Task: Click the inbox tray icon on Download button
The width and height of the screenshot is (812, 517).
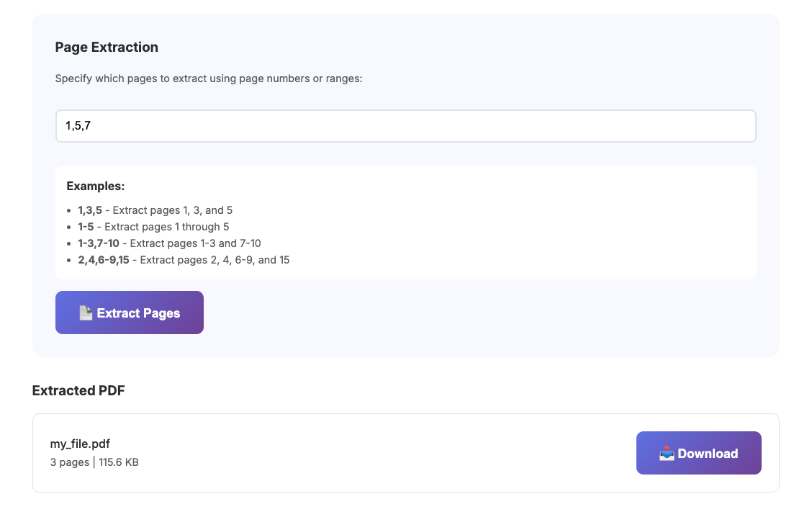Action: coord(667,454)
